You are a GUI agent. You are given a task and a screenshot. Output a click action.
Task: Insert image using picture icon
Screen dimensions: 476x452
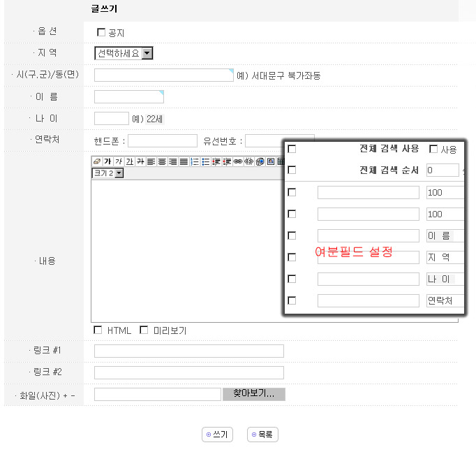[270, 161]
